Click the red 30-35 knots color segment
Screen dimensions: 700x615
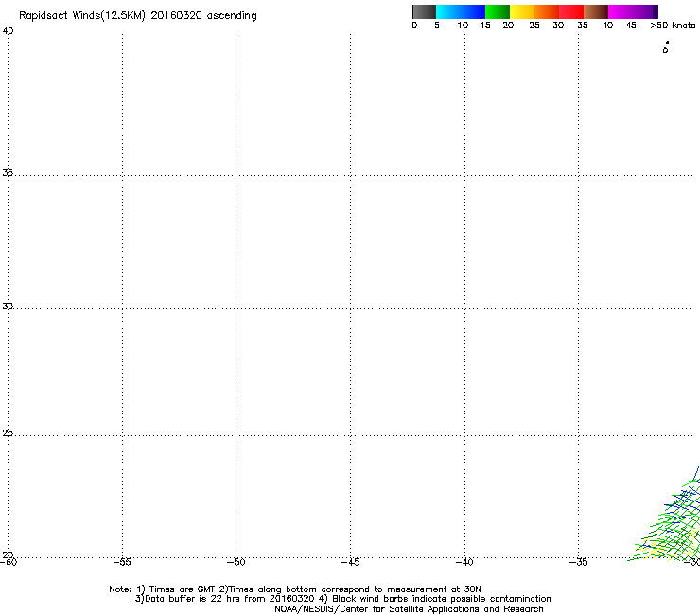(x=571, y=11)
